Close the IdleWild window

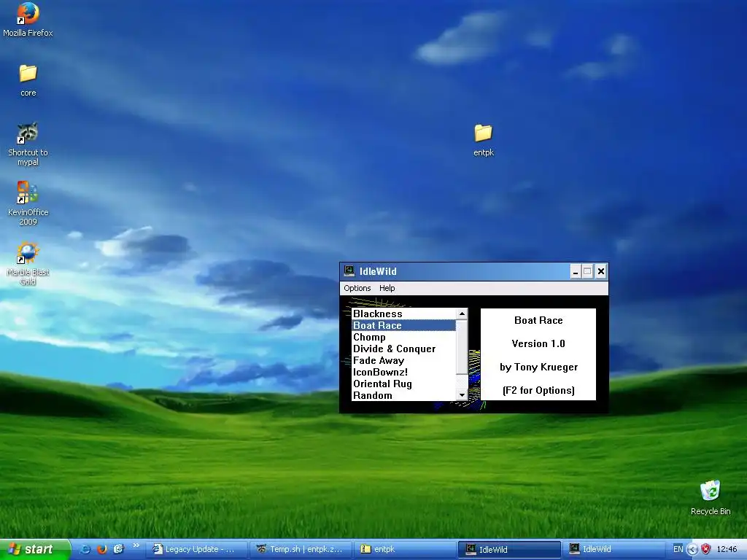click(601, 271)
